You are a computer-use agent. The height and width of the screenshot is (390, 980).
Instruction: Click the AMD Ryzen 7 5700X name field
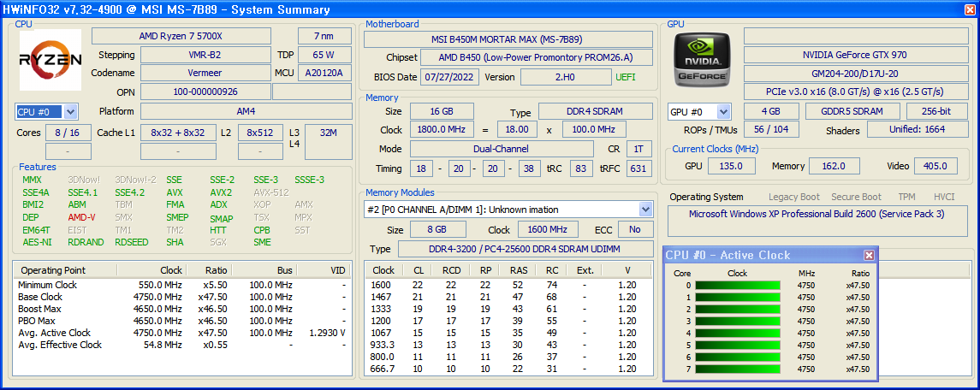coord(181,36)
